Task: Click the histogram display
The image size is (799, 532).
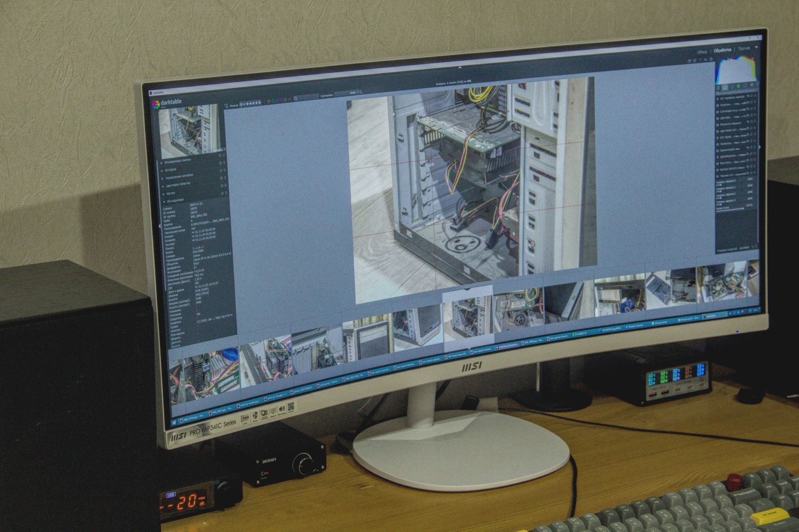Action: pos(737,69)
